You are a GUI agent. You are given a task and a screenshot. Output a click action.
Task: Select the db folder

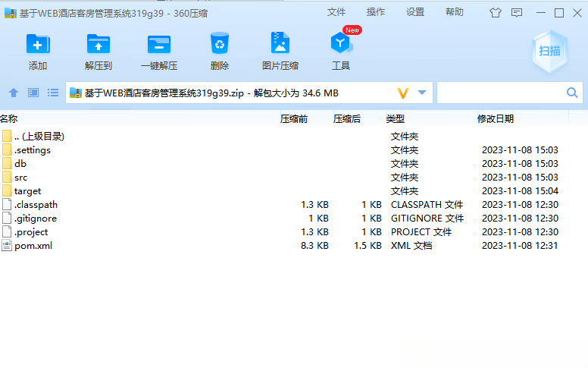pos(294,164)
